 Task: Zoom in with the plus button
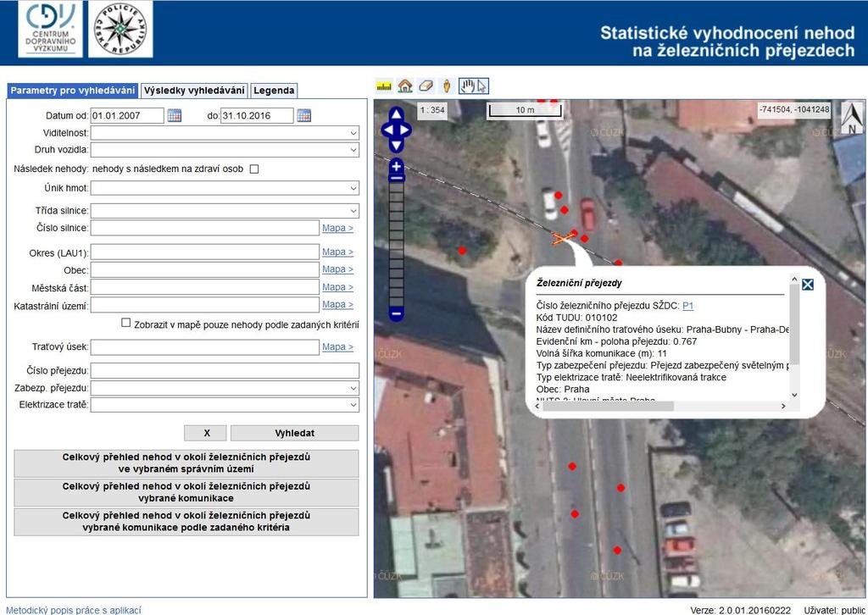[x=397, y=166]
